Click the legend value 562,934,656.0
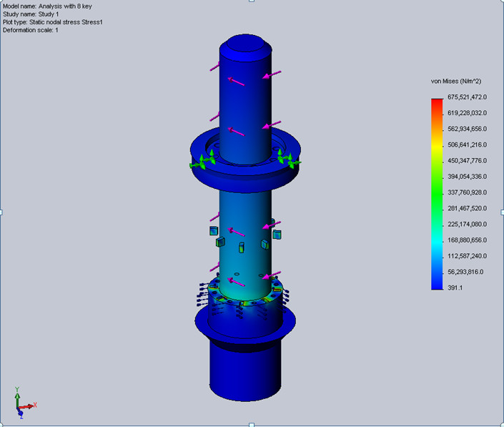This screenshot has height=427, width=504. click(x=467, y=129)
